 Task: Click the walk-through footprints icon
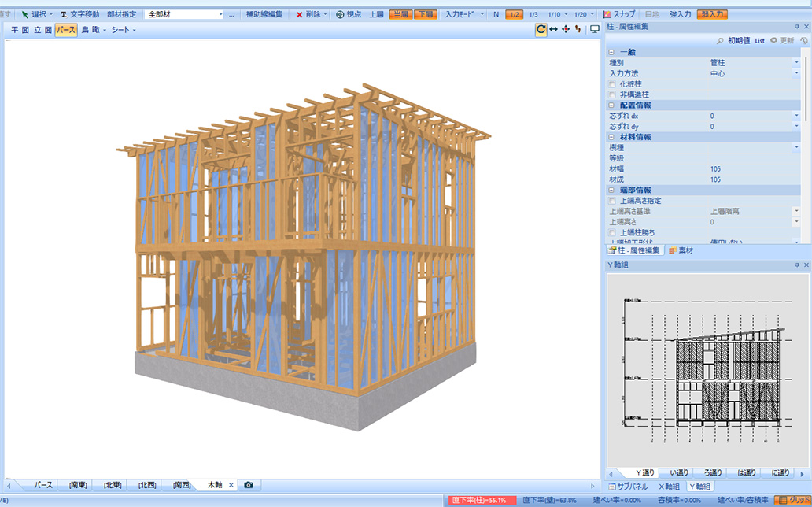pos(578,30)
